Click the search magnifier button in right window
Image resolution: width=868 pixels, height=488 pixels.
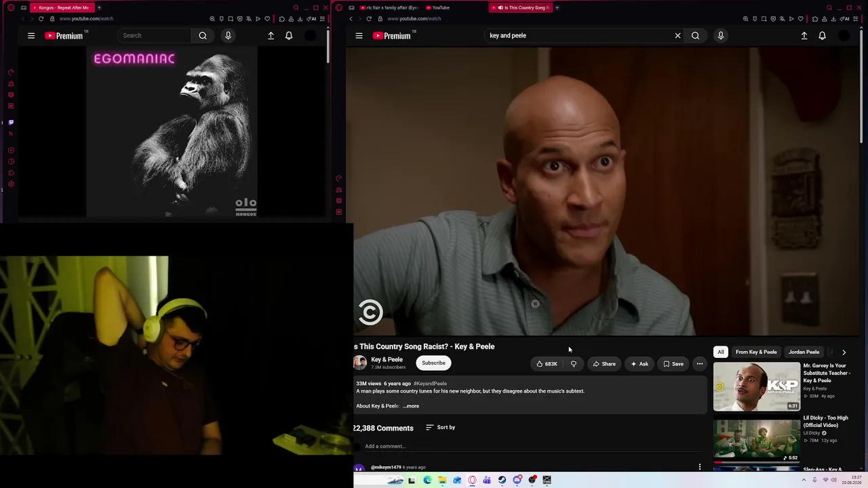click(695, 35)
